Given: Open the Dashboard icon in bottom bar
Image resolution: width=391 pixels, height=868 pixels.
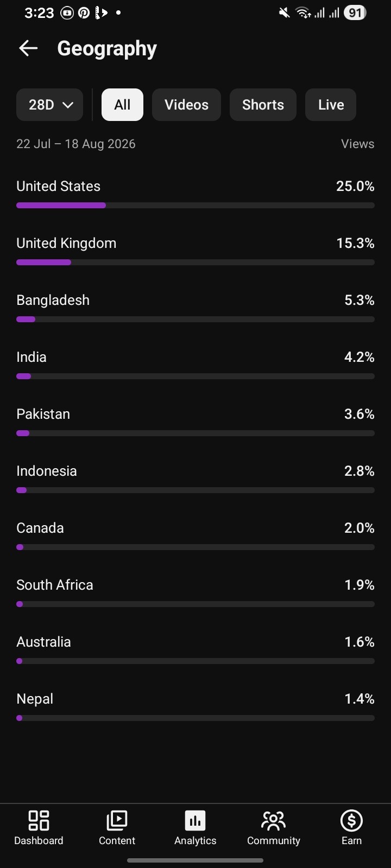Looking at the screenshot, I should [x=39, y=821].
